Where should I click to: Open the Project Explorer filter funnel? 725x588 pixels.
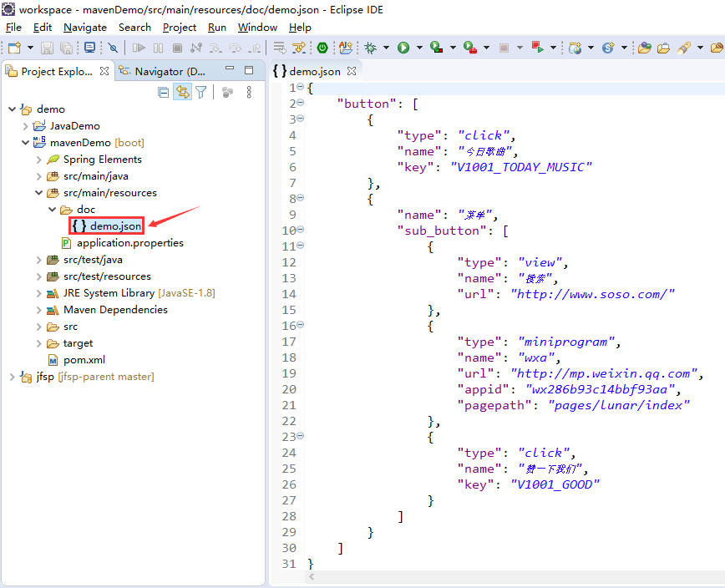pyautogui.click(x=200, y=93)
